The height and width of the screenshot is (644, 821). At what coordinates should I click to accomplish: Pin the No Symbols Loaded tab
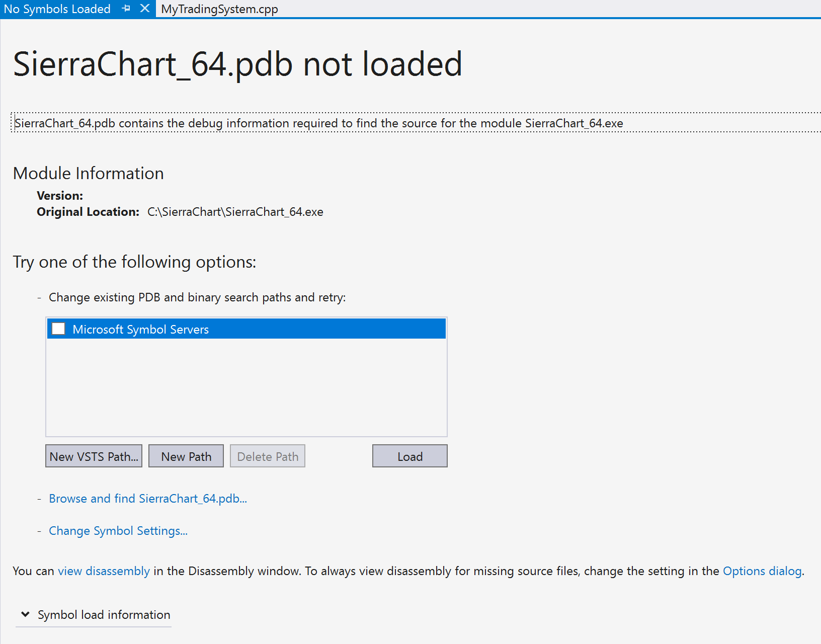pos(126,9)
